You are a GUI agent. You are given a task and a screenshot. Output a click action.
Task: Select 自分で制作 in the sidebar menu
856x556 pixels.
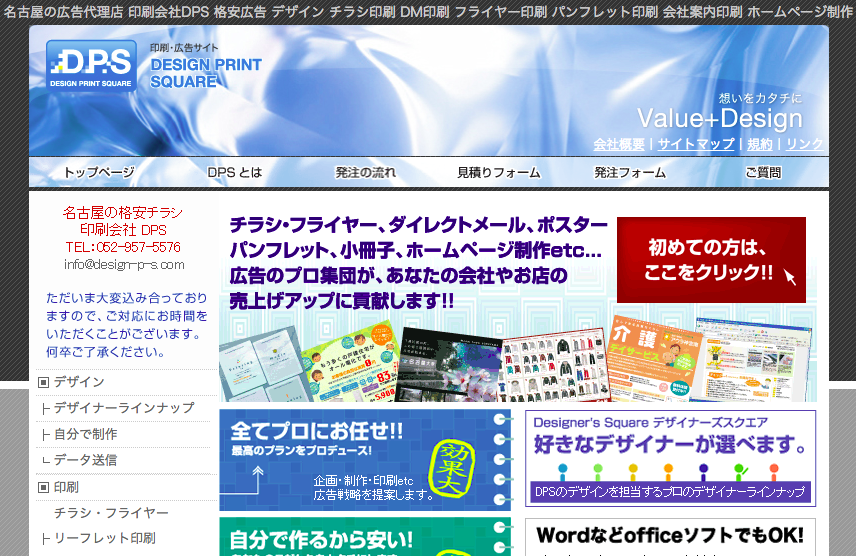[x=85, y=434]
